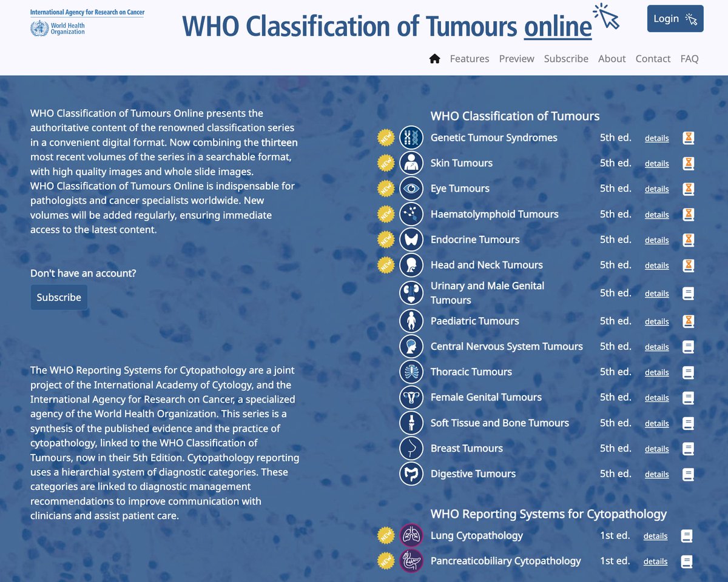Open book icon for Breast Tumours
This screenshot has height=582, width=728.
(688, 449)
